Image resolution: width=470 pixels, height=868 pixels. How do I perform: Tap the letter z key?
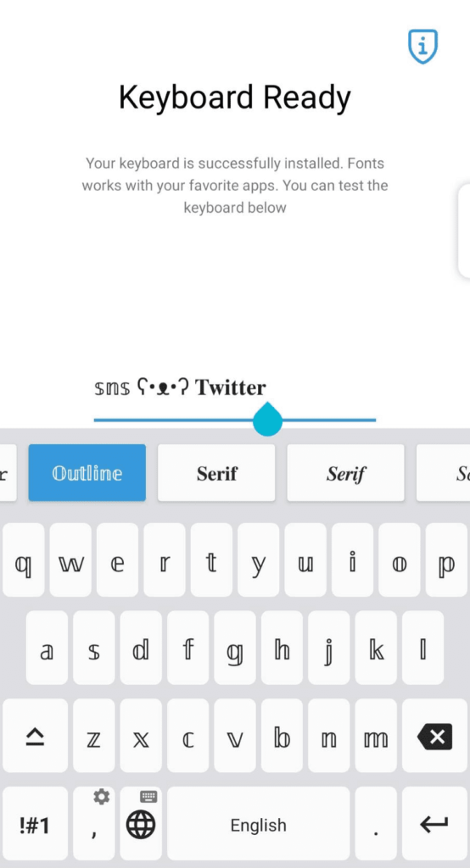[x=94, y=737]
